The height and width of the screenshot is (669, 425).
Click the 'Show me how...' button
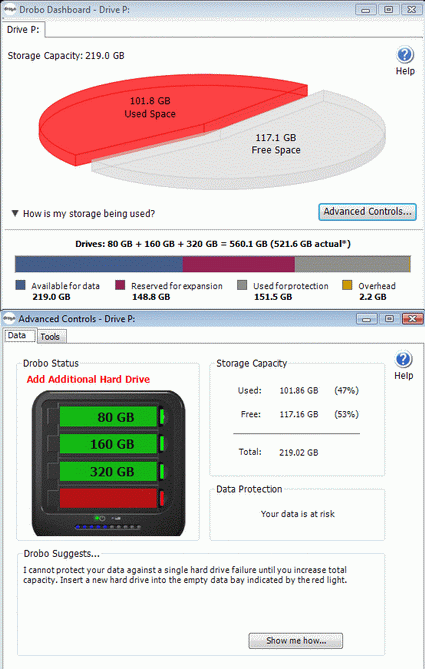click(296, 640)
